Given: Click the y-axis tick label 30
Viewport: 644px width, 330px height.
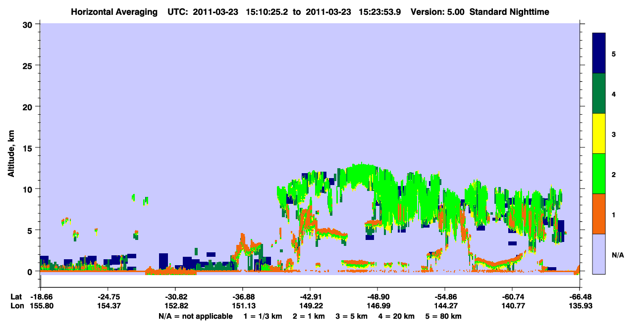Looking at the screenshot, I should (29, 24).
